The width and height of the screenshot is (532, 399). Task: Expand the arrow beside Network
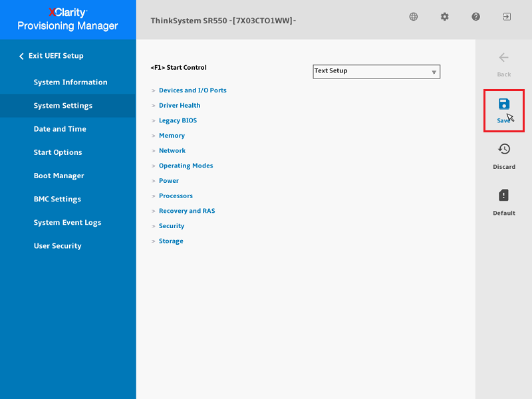point(154,151)
